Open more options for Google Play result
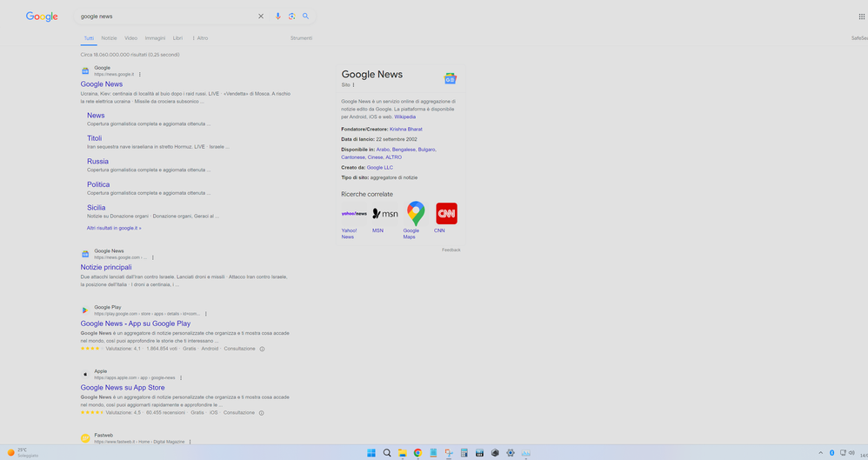 (x=206, y=314)
